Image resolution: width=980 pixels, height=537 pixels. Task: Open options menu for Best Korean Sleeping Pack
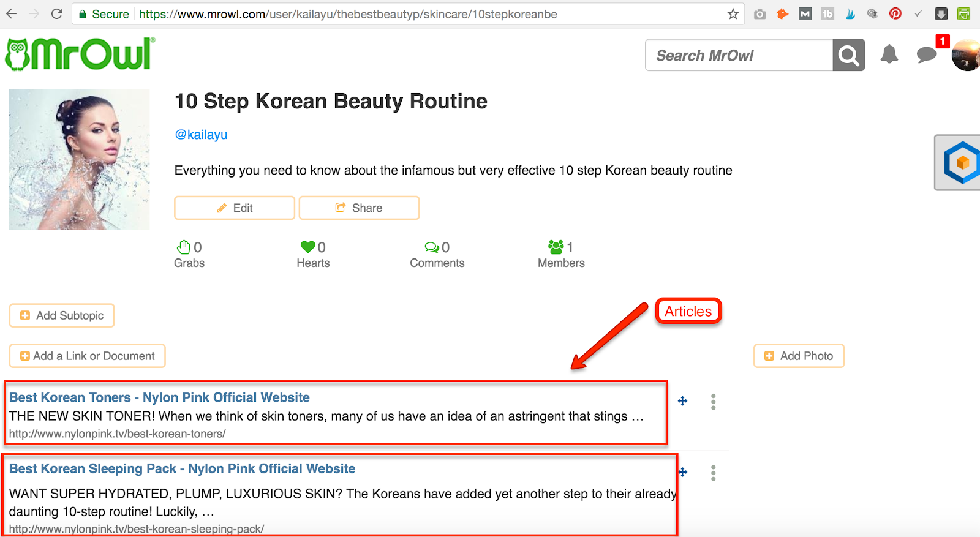coord(713,473)
